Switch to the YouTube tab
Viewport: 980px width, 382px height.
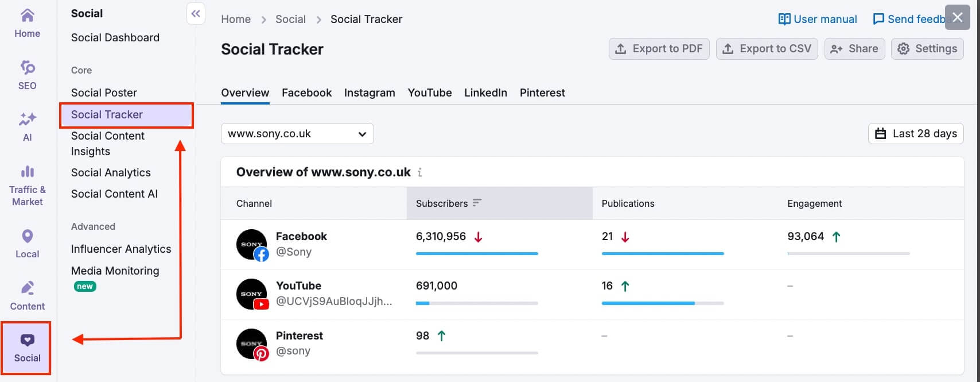[x=430, y=93]
